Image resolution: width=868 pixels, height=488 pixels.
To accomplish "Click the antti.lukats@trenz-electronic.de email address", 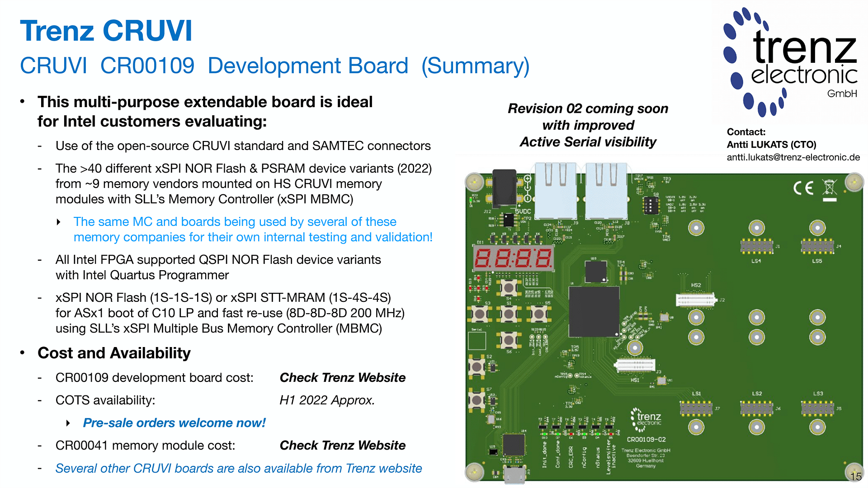I will coord(793,157).
